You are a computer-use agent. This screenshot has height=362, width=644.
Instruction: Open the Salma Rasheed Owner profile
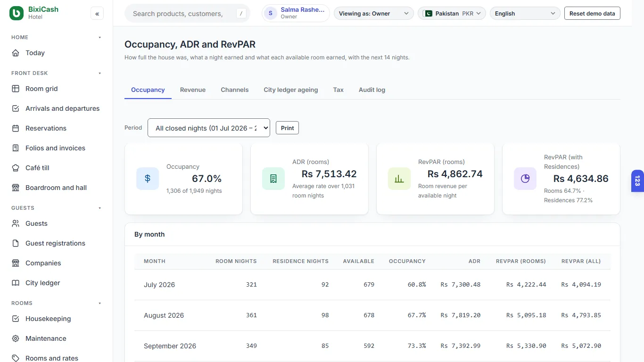pyautogui.click(x=296, y=13)
